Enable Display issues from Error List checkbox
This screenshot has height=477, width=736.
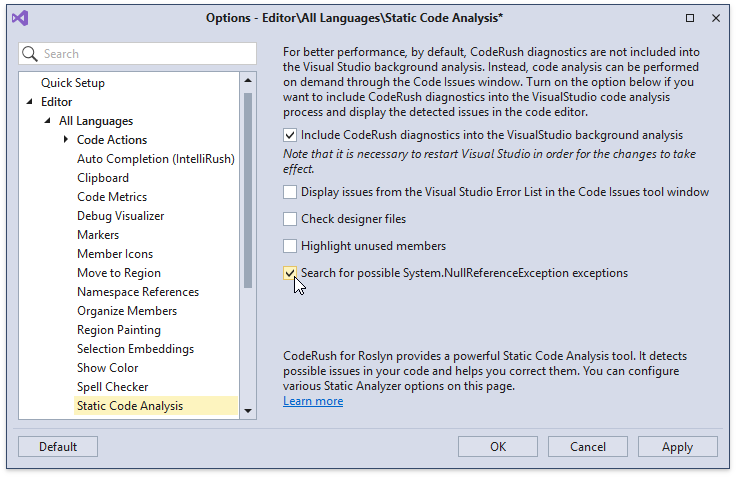click(x=290, y=192)
